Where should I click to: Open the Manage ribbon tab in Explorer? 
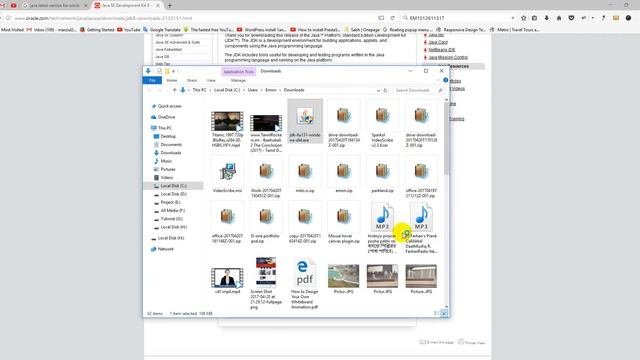[x=238, y=80]
